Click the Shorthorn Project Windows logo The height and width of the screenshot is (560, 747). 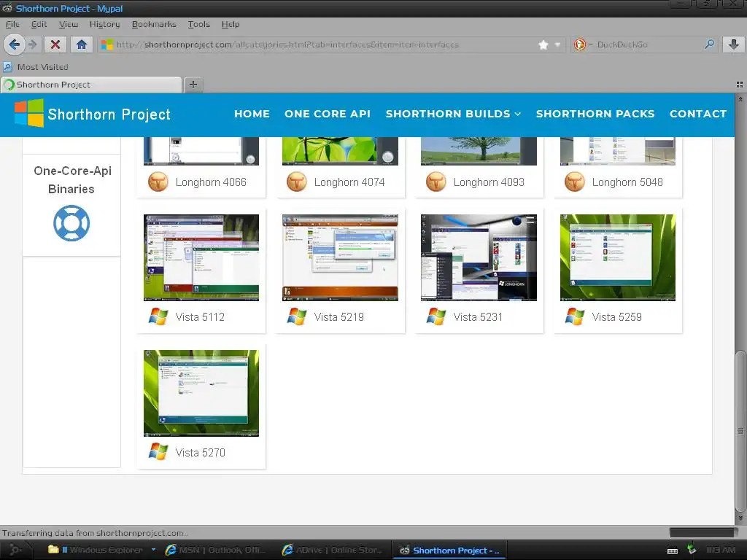tap(29, 113)
